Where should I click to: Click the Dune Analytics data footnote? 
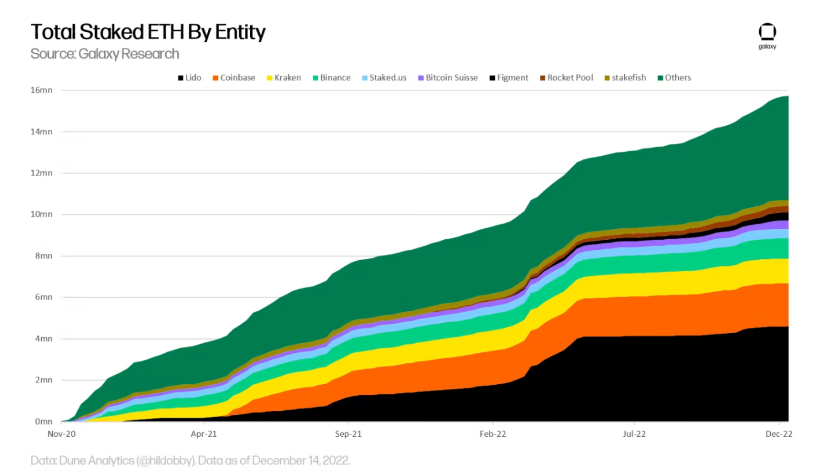(x=190, y=460)
